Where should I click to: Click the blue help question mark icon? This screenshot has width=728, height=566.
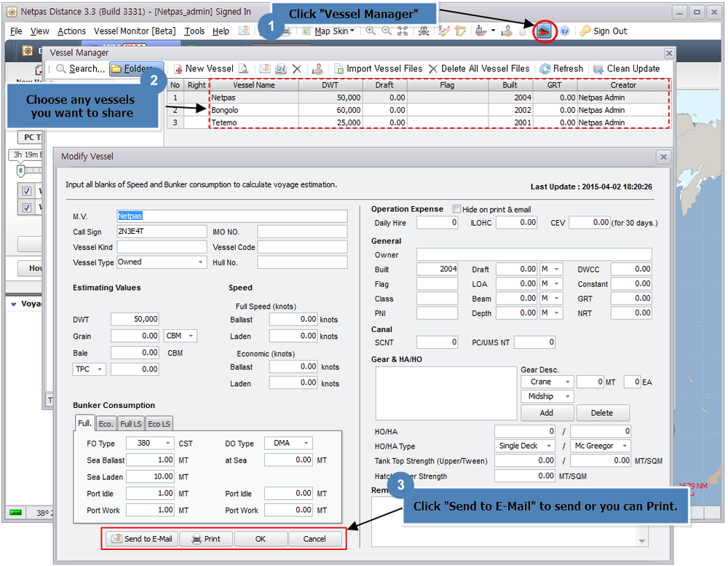[x=564, y=31]
